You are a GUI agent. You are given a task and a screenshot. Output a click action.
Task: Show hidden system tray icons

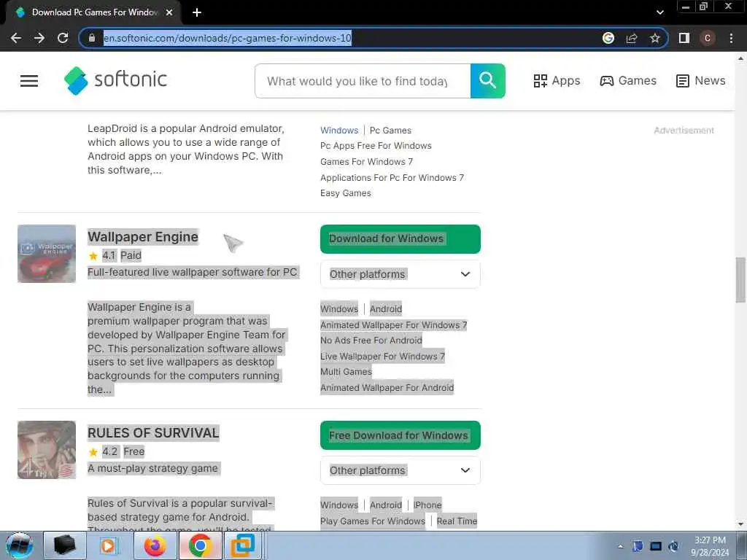click(620, 546)
